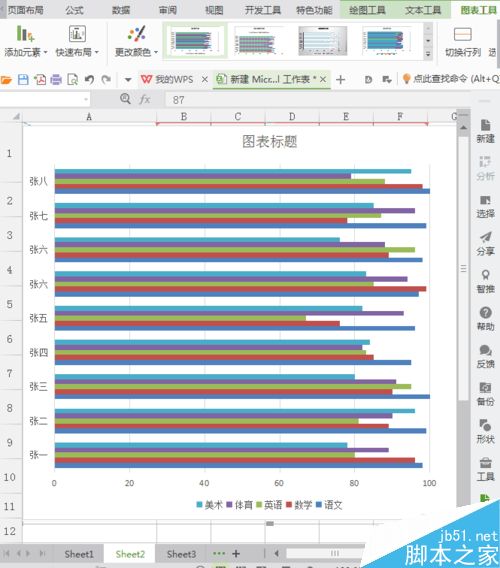
Task: Click sidebar Smart Recommend (智推) icon
Action: point(486,275)
